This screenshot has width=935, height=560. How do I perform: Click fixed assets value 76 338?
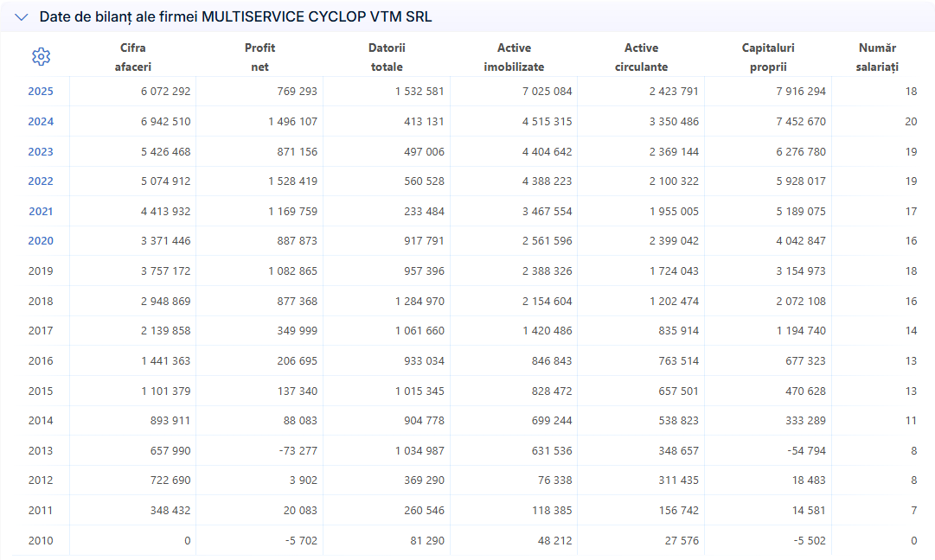[x=554, y=480]
